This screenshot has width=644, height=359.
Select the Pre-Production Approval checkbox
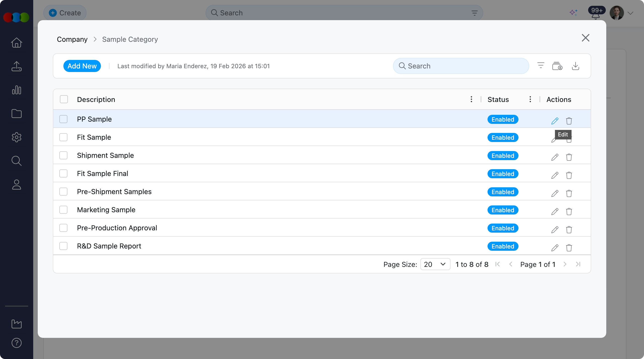pos(63,228)
